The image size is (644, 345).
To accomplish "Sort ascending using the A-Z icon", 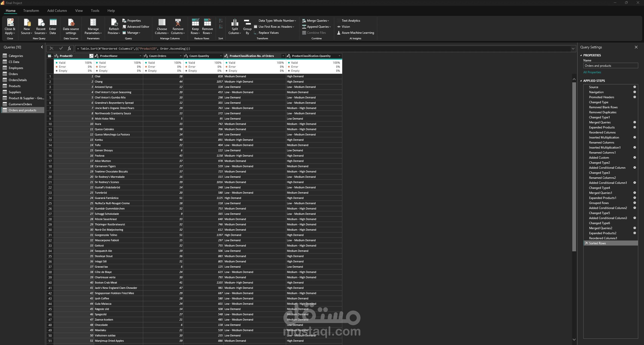I will point(221,21).
